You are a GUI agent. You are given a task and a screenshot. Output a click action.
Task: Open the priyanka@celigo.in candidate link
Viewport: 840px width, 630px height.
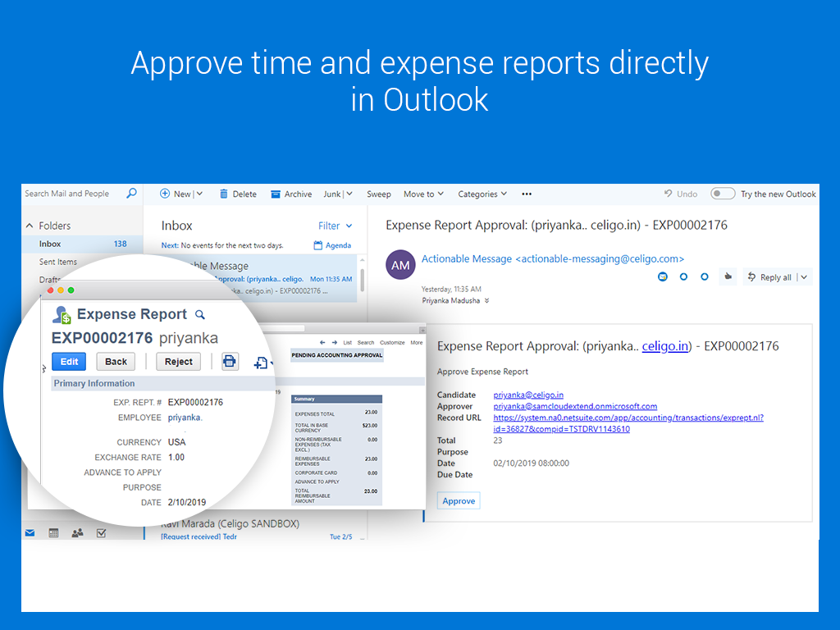coord(528,395)
